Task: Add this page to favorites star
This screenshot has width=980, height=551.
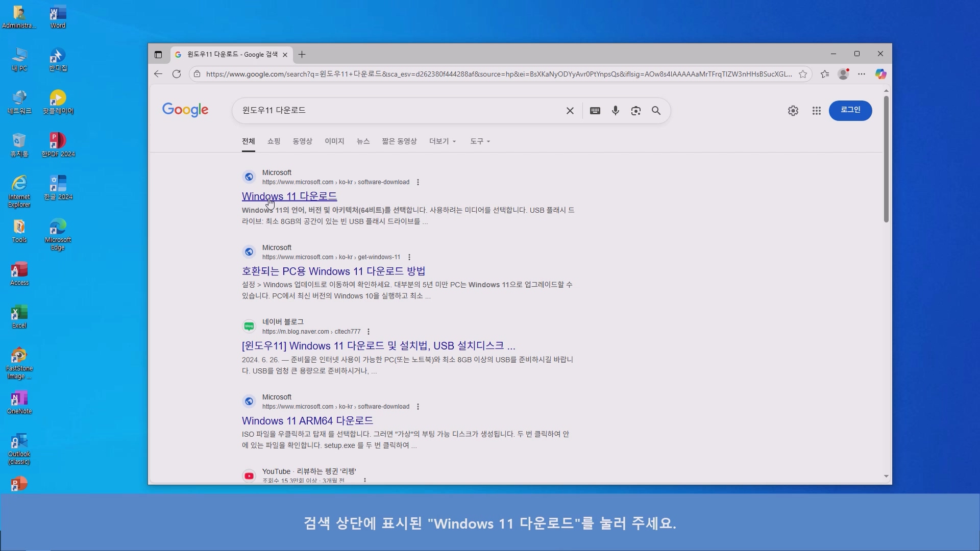Action: tap(803, 74)
